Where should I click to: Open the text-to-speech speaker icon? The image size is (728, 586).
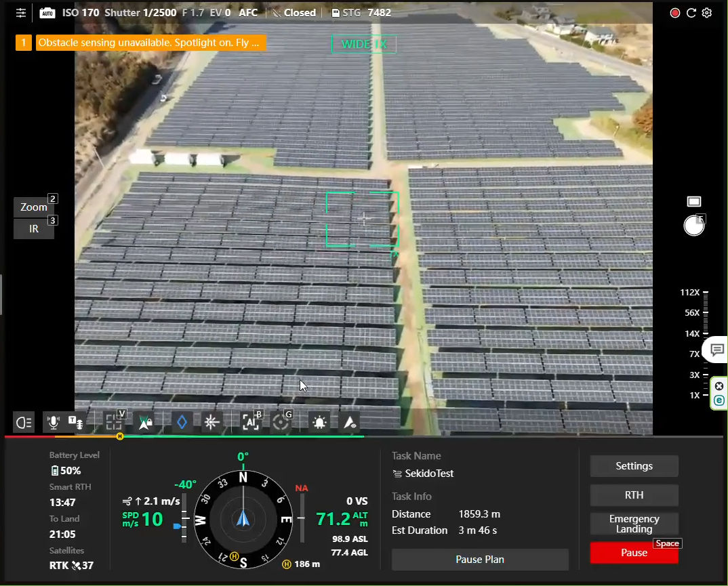pyautogui.click(x=76, y=422)
